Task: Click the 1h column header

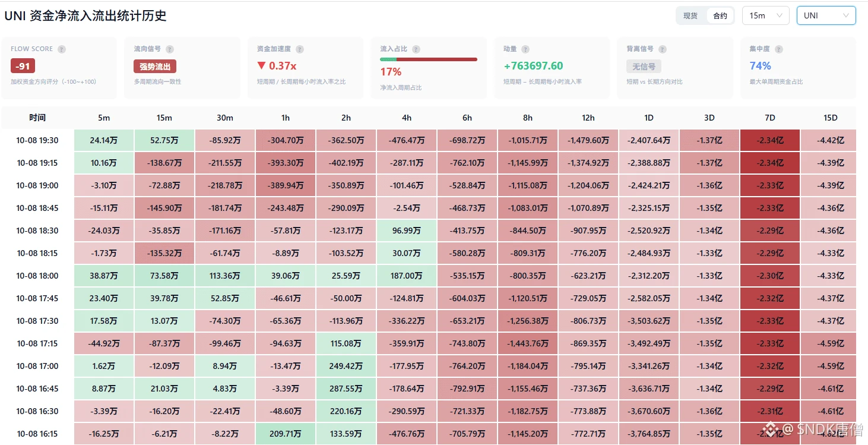Action: (x=286, y=118)
